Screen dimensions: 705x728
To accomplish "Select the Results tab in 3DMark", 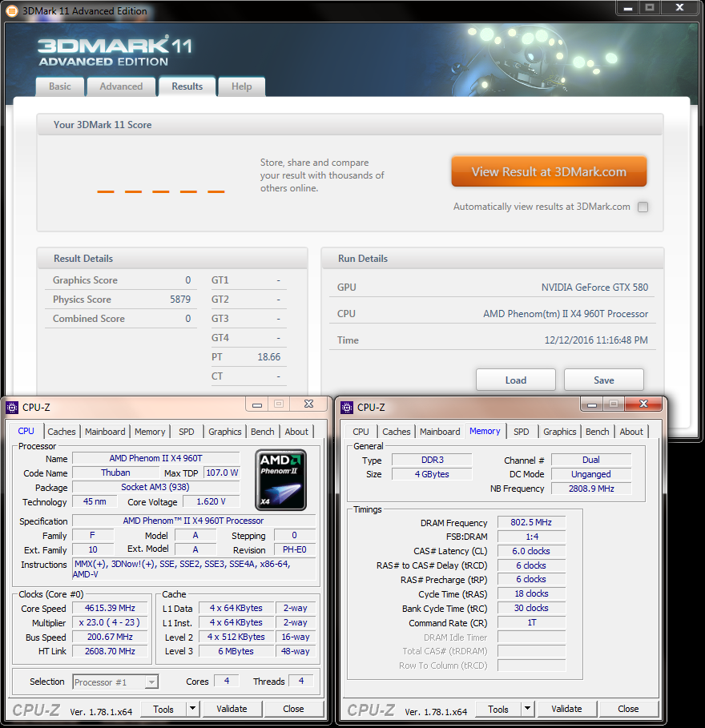I will (187, 86).
